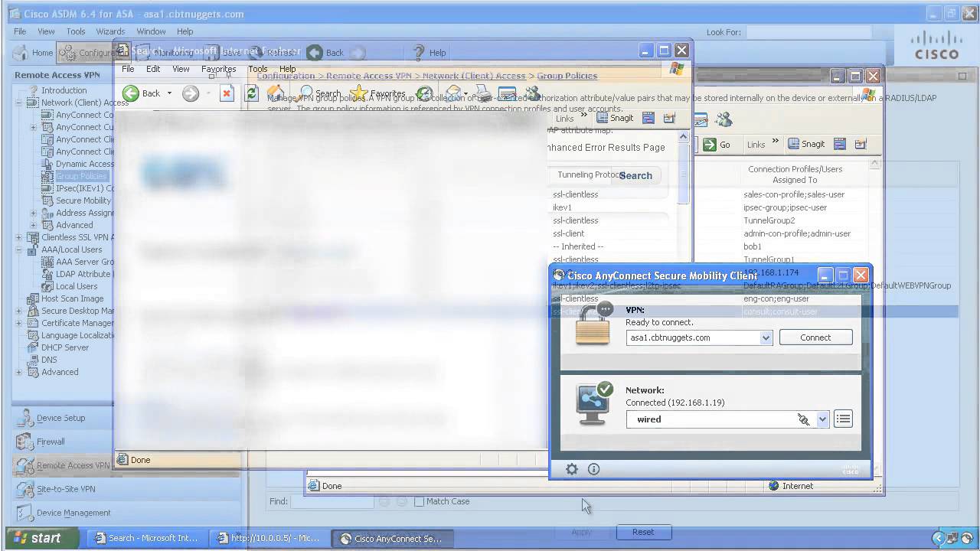The width and height of the screenshot is (980, 551).
Task: Click the Find text input field
Action: click(332, 501)
